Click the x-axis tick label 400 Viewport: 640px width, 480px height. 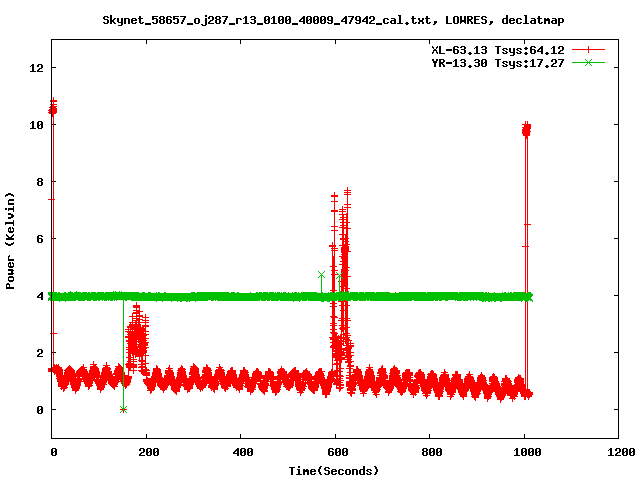pyautogui.click(x=242, y=452)
